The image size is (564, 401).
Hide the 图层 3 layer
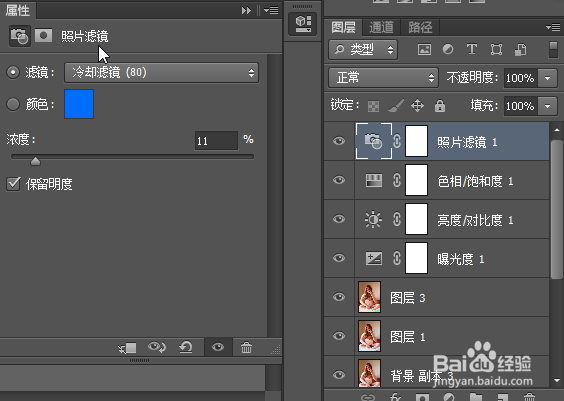339,297
